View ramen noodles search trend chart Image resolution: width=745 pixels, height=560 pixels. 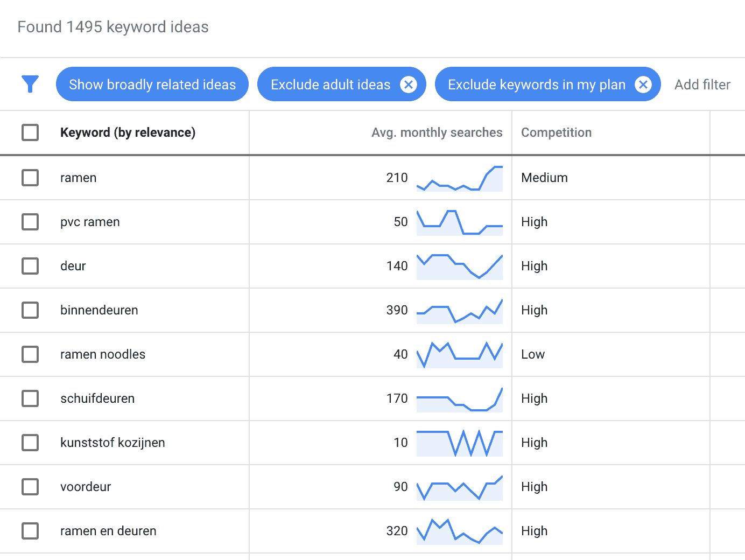tap(460, 355)
